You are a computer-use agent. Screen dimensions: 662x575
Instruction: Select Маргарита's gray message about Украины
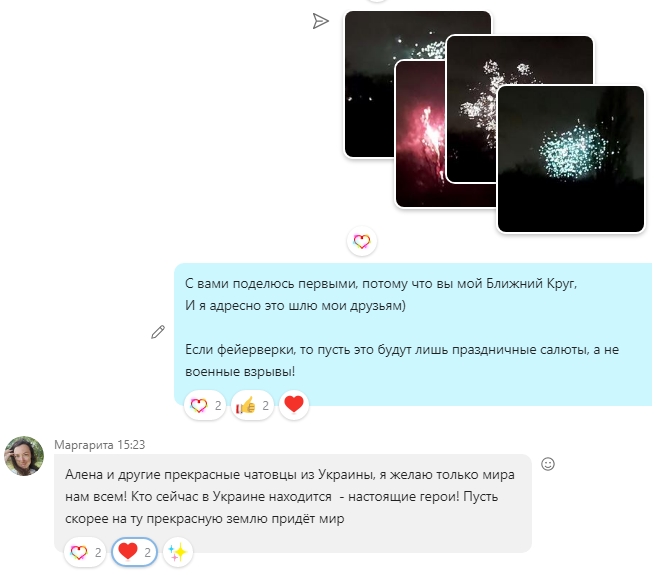click(x=293, y=503)
